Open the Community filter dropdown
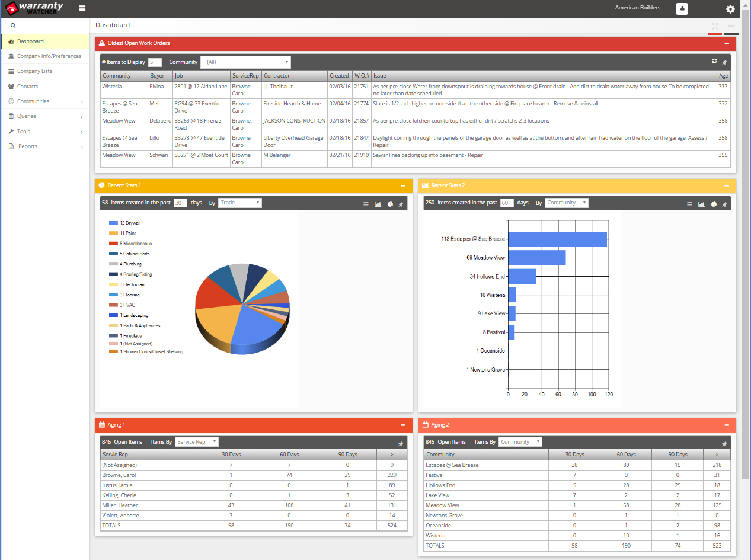751x560 pixels. point(245,62)
